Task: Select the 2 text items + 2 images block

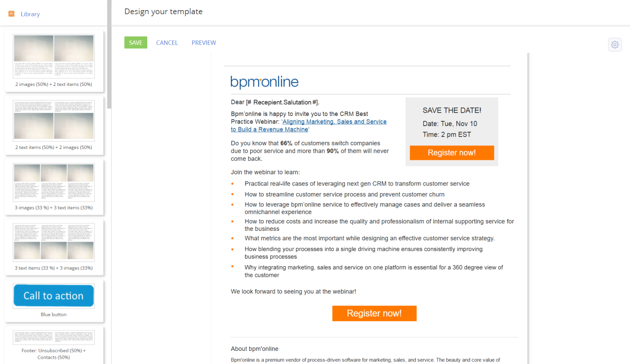Action: tap(54, 125)
